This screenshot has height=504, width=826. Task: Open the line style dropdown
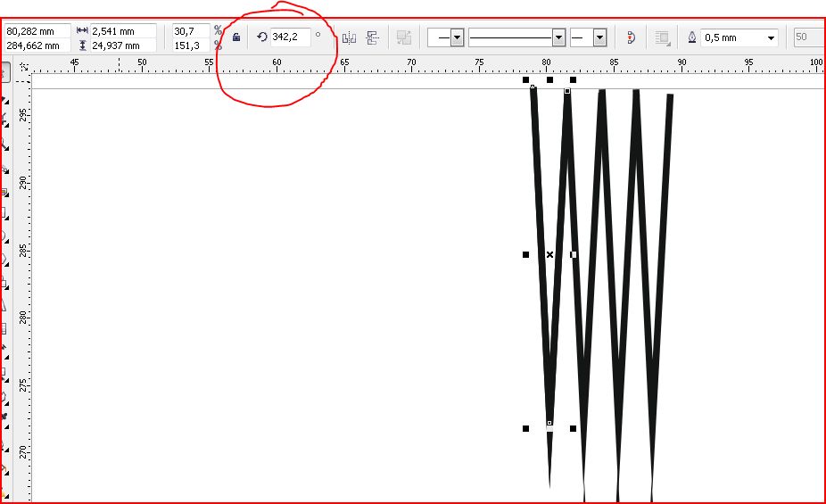[x=559, y=37]
